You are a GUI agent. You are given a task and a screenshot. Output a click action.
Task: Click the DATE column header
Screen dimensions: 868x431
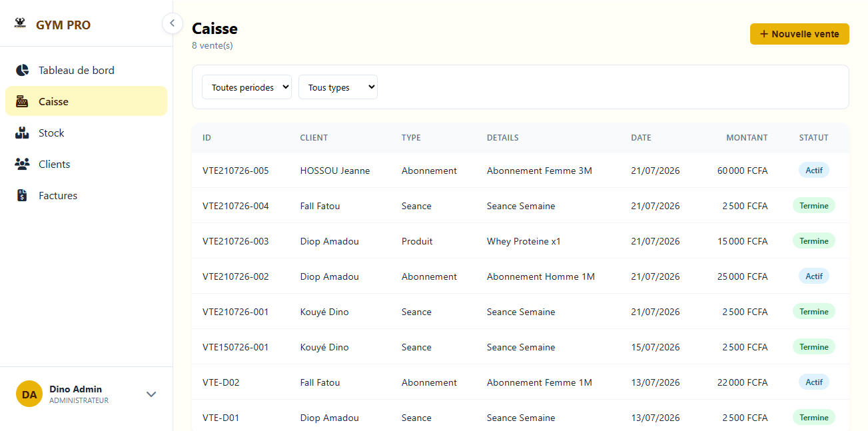click(x=641, y=138)
